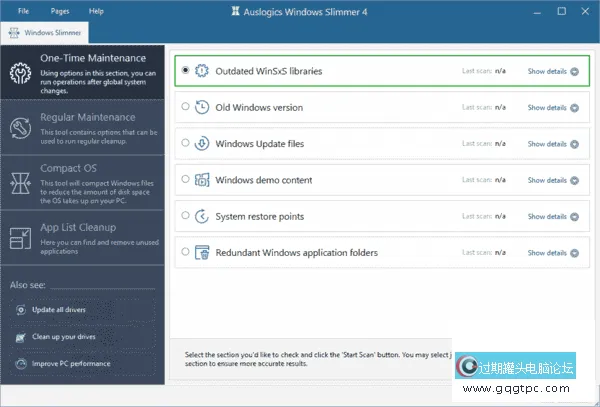The image size is (600, 407).
Task: Switch to the Windows Slimmer tab
Action: [x=41, y=33]
